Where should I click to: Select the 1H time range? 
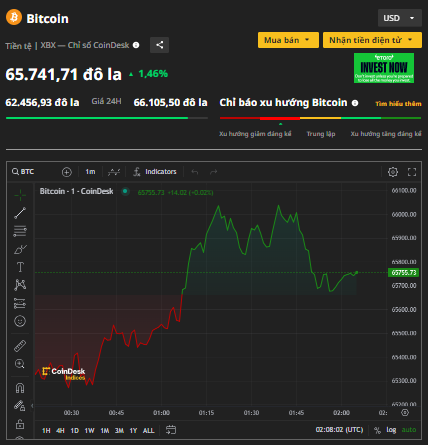46,431
